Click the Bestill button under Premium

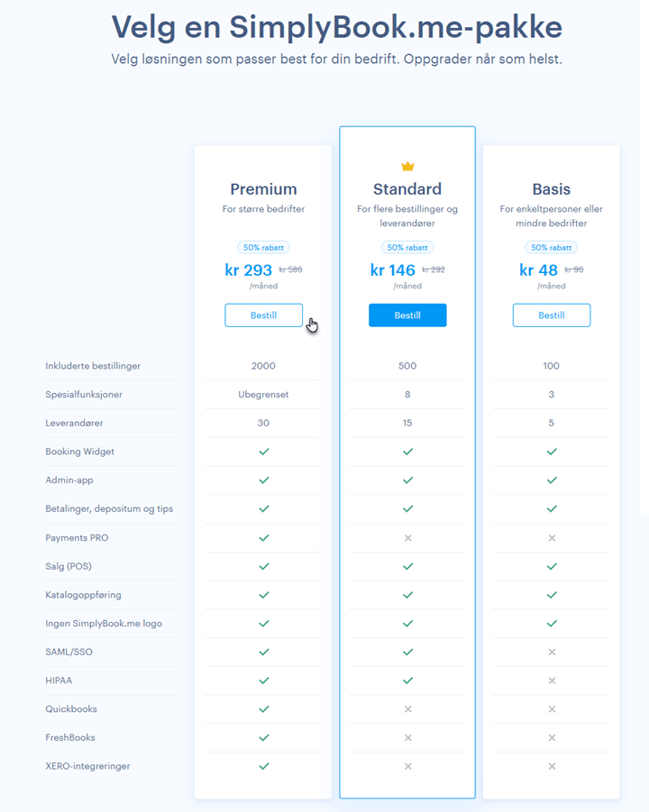(x=263, y=315)
